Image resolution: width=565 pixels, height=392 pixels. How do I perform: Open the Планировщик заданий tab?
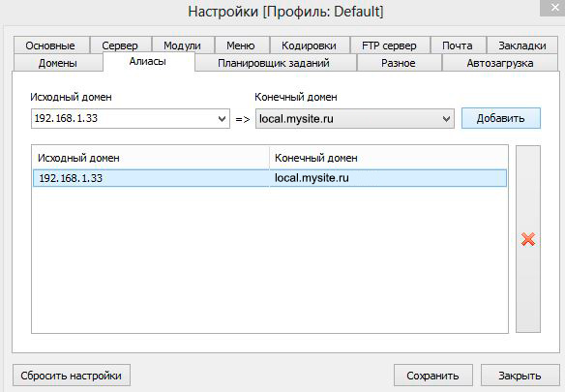(x=274, y=63)
